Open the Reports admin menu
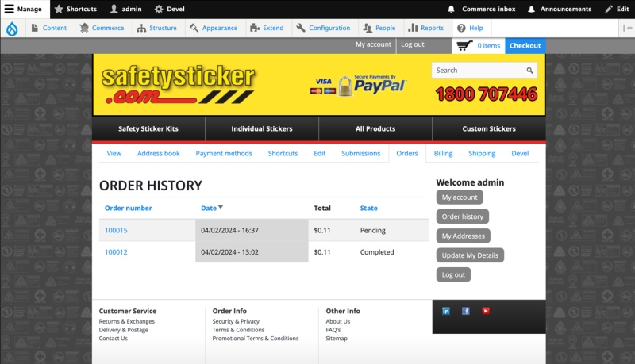This screenshot has width=635, height=364. click(426, 28)
